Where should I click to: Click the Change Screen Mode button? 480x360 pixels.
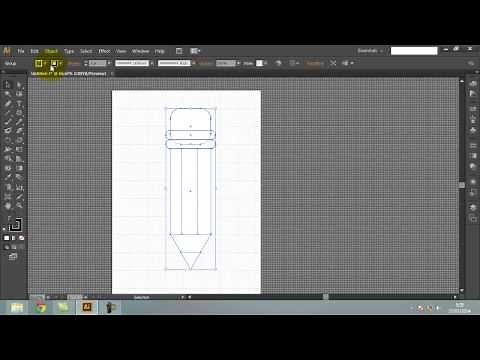[13, 257]
